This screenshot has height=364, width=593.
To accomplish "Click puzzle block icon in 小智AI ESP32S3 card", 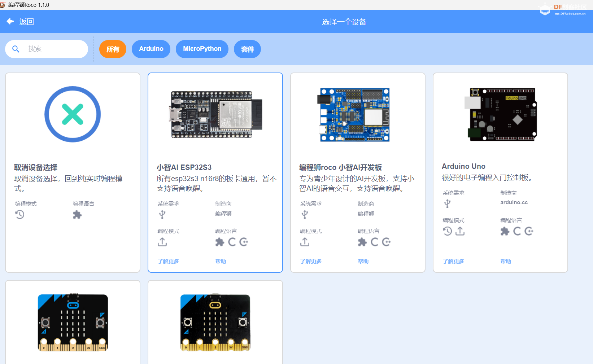I will [220, 242].
